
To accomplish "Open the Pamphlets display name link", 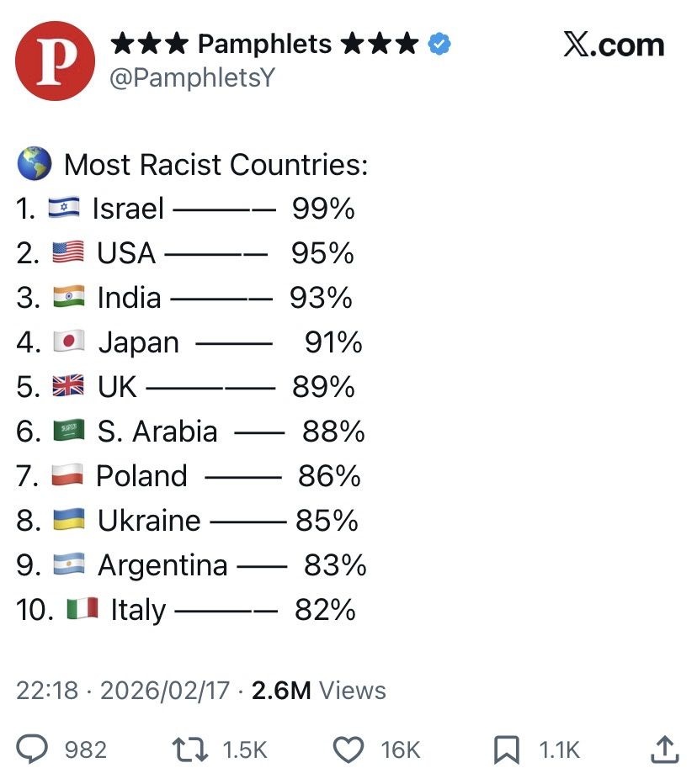I will [264, 43].
